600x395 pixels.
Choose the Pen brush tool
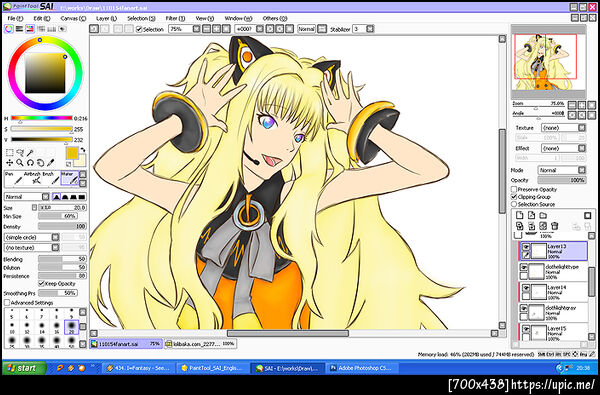(13, 178)
